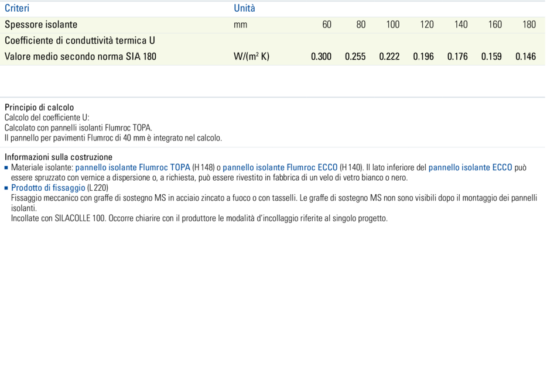Open the pannello isolante Flumroc TOPA link
547x392 pixels.
click(x=132, y=167)
